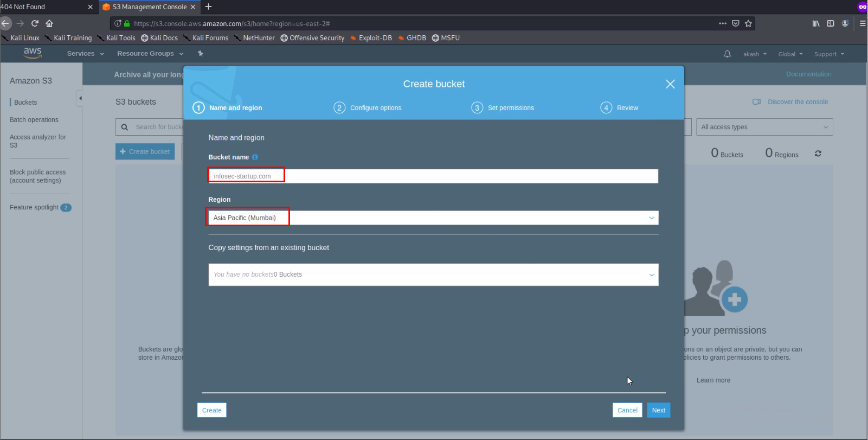Click the search magnifier icon for buckets
The width and height of the screenshot is (868, 440).
coord(125,127)
